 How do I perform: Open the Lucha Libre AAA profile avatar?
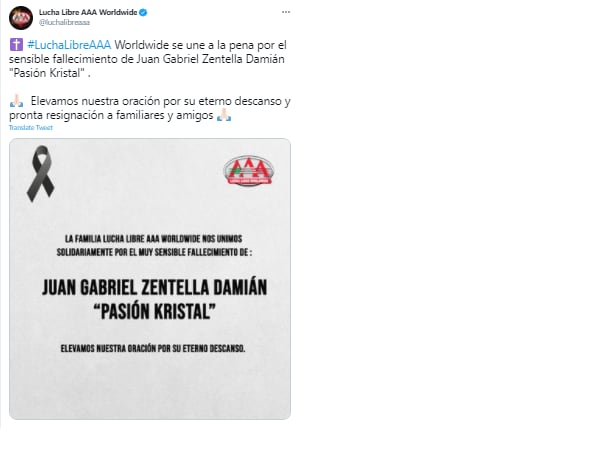(21, 18)
